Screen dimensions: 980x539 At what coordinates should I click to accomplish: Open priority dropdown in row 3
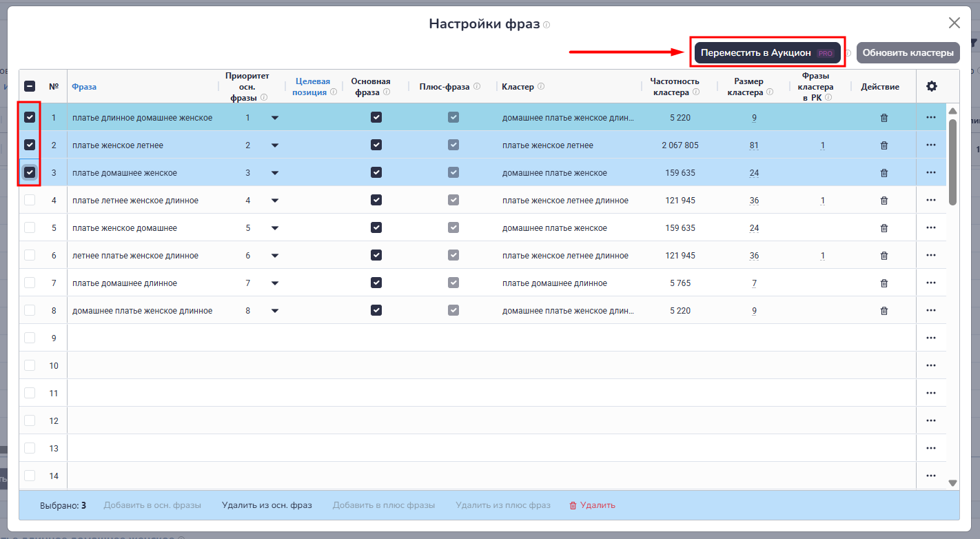point(275,173)
